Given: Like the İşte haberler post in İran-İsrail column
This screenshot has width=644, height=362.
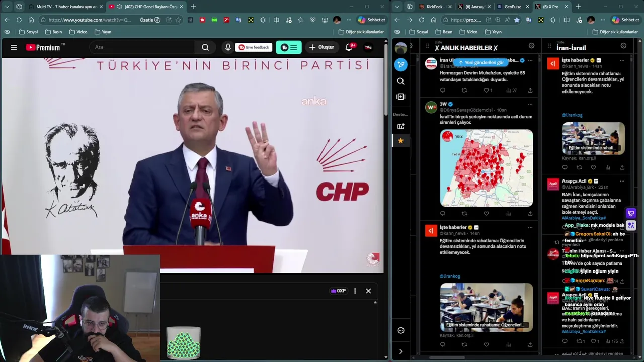Looking at the screenshot, I should tap(593, 167).
